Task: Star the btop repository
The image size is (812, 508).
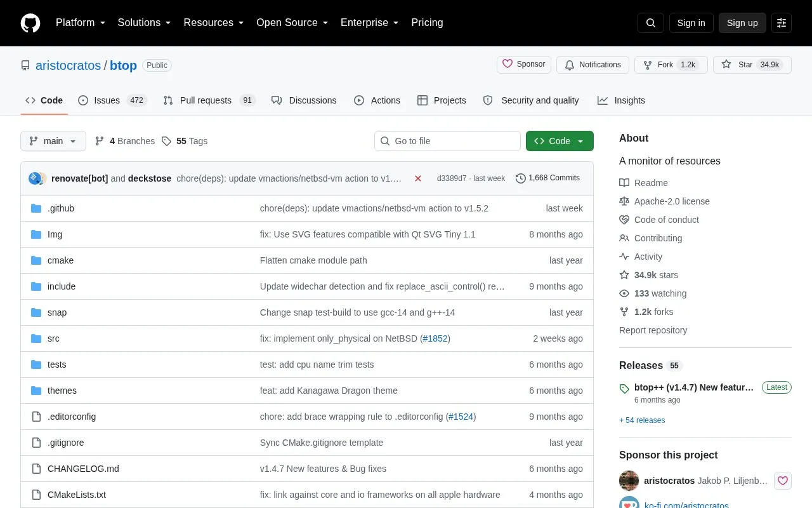Action: coord(752,65)
